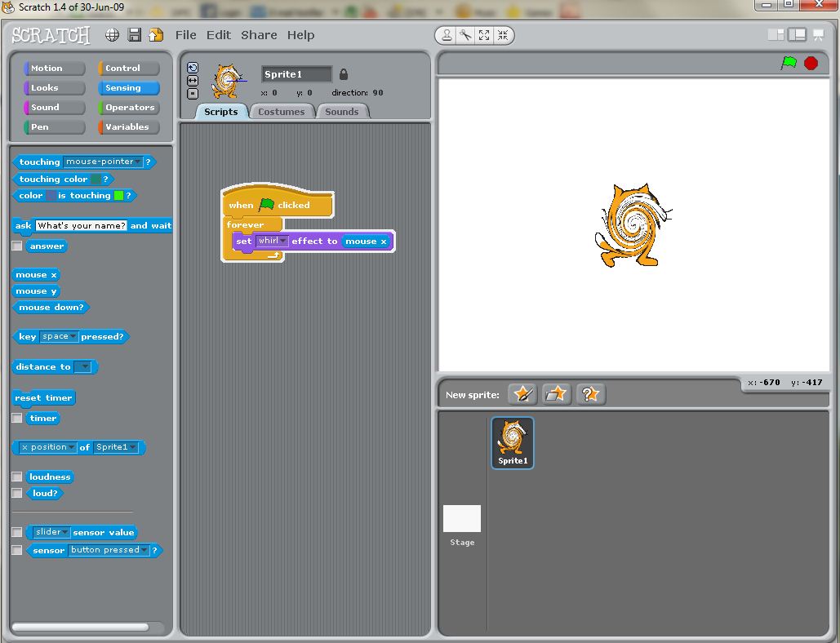Open the slider sensor dropdown
The height and width of the screenshot is (643, 840).
(51, 532)
